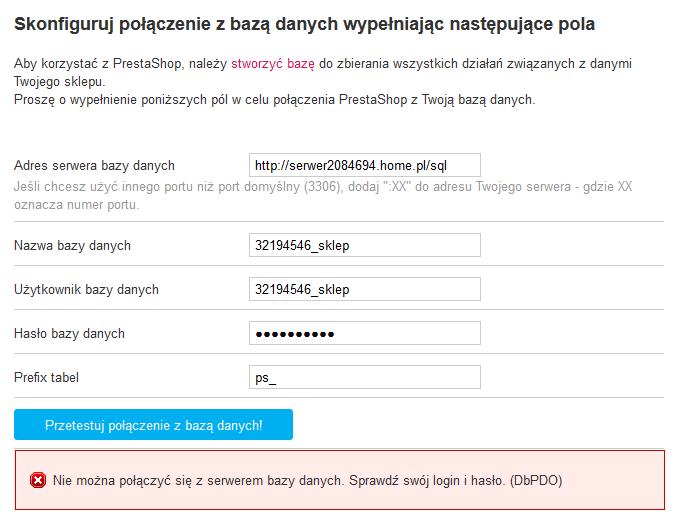Click the '(DbPDO)' text in the error box
The image size is (678, 524).
click(535, 481)
